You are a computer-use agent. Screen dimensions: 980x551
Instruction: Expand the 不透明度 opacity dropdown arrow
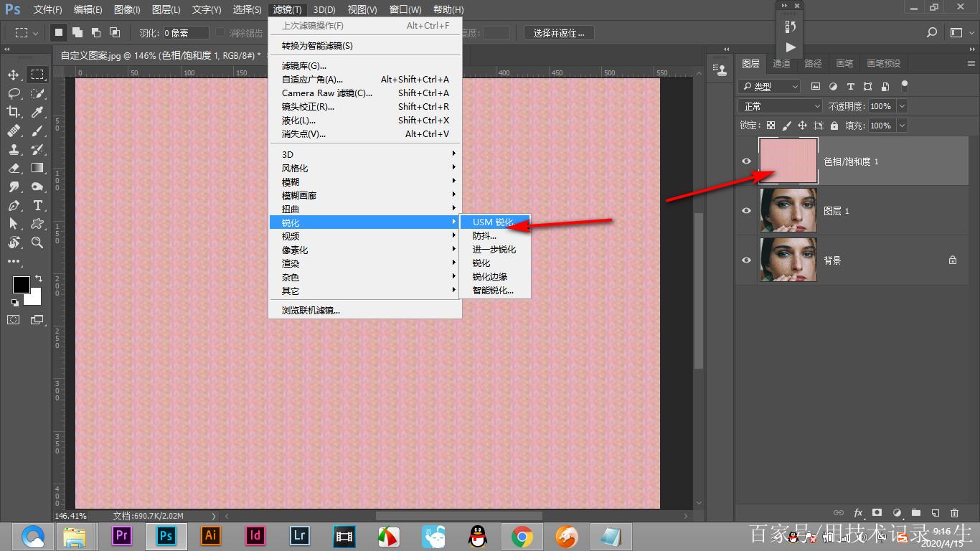(x=902, y=106)
